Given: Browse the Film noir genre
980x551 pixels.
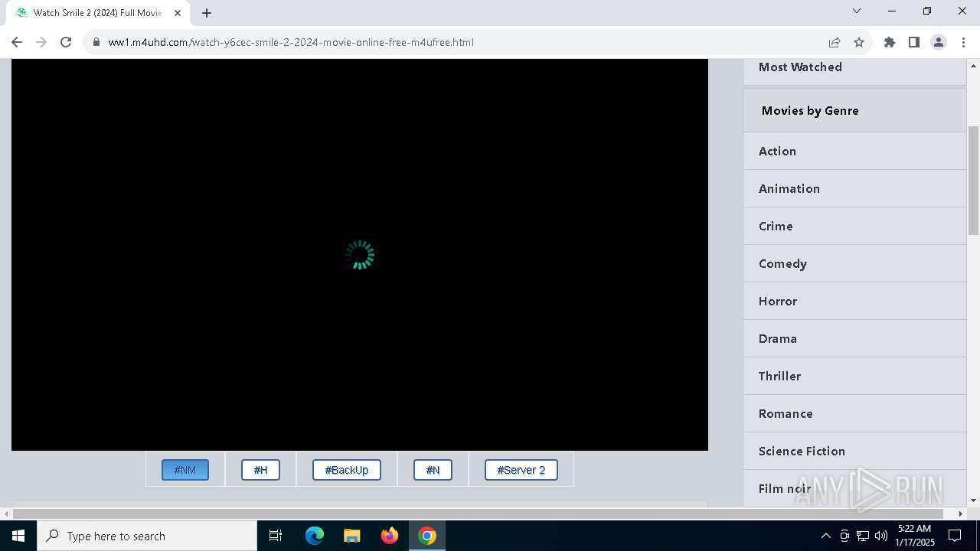Looking at the screenshot, I should (x=854, y=488).
